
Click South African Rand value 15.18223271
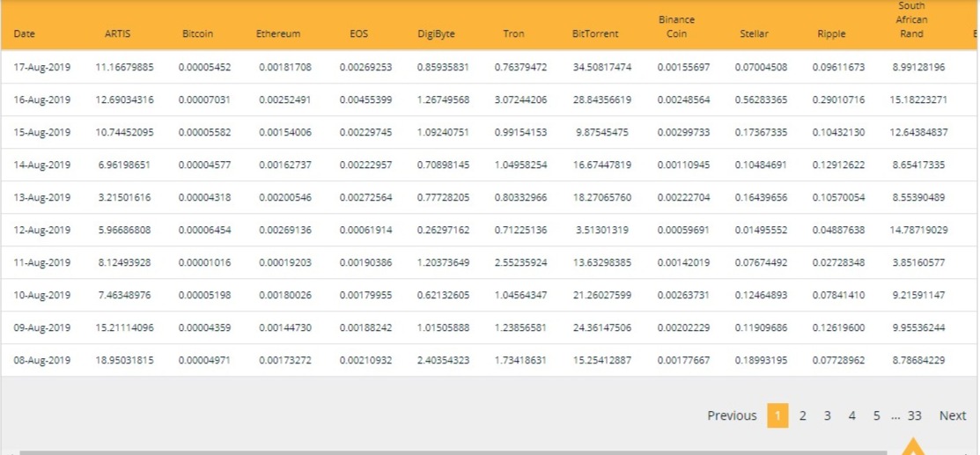(x=918, y=99)
